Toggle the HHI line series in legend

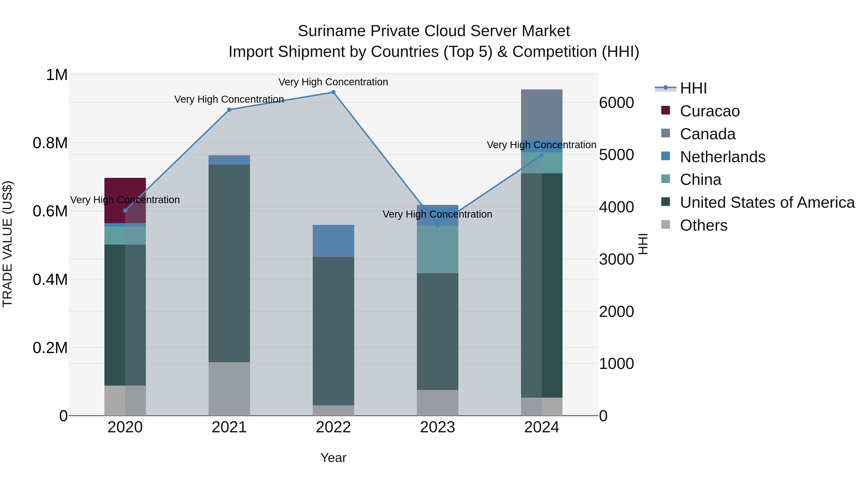(680, 88)
